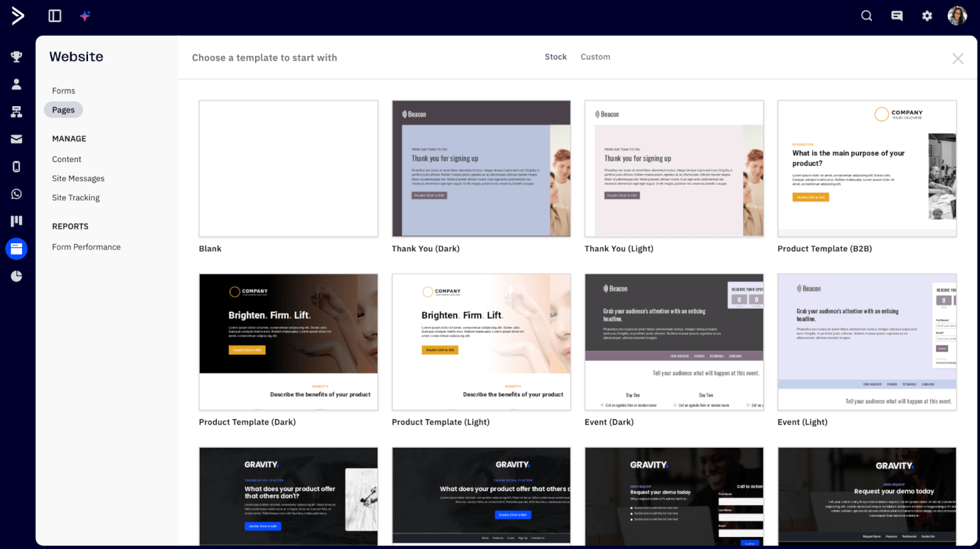This screenshot has height=549, width=980.
Task: Click the AI sparkle icon in the header
Action: [x=85, y=15]
